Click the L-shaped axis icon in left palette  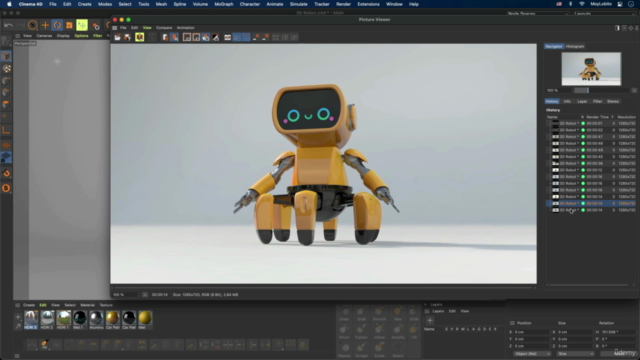(x=6, y=131)
